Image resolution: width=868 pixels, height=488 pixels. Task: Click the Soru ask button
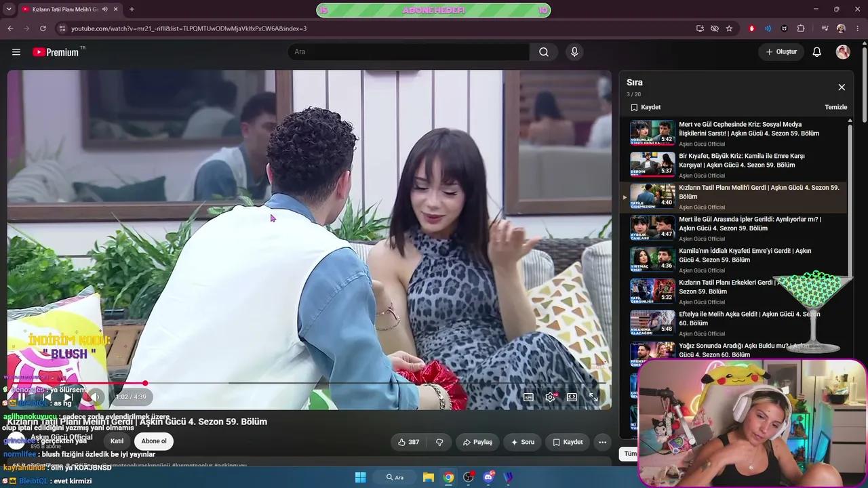pyautogui.click(x=523, y=442)
